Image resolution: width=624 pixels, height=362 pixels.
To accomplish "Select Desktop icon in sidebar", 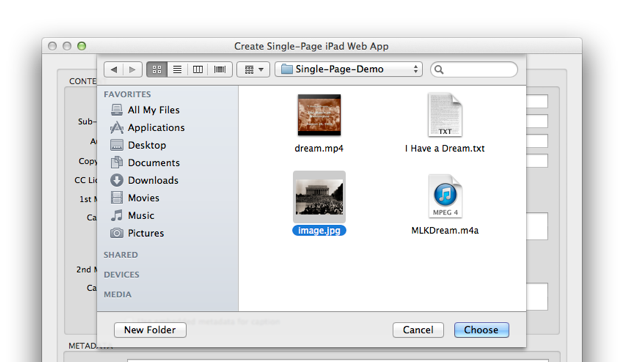I will point(117,145).
